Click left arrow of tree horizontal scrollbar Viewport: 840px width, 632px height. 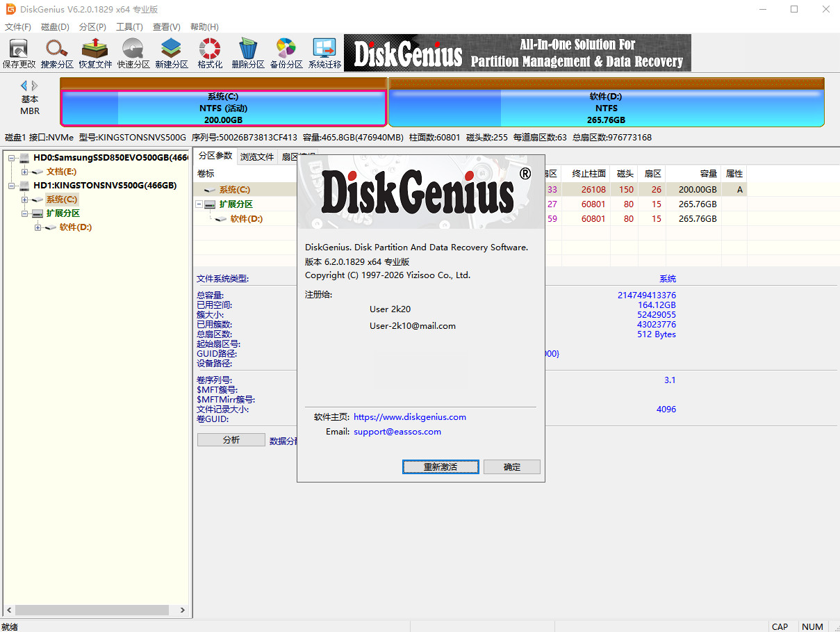point(8,610)
